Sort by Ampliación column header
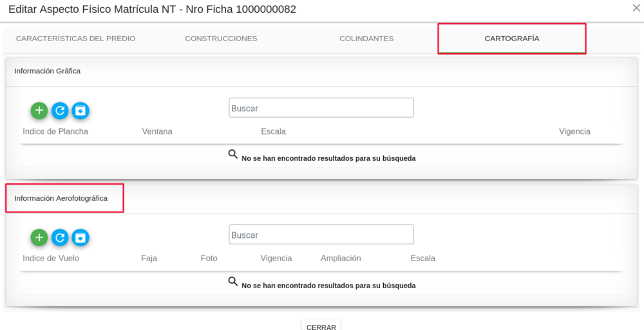This screenshot has height=330, width=644. 341,258
